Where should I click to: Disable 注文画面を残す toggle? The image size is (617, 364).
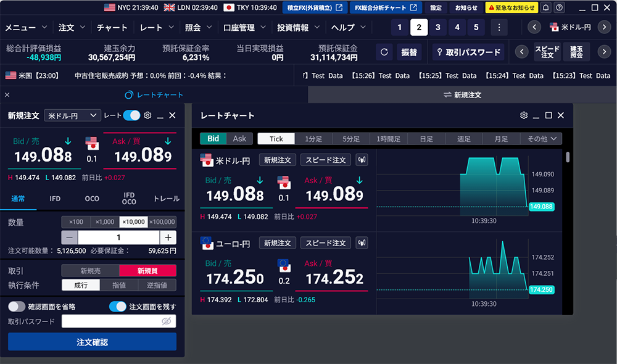(x=117, y=307)
